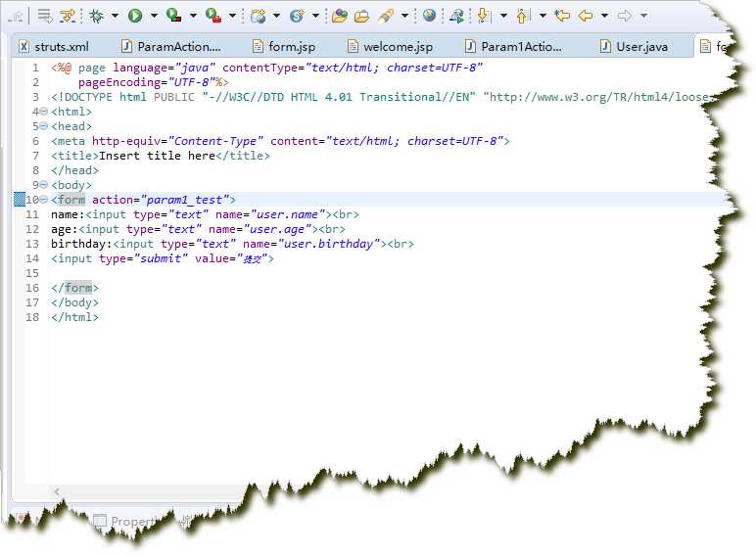Click the Open Type folder icon
Screen dimensions: 756x555
[x=340, y=16]
